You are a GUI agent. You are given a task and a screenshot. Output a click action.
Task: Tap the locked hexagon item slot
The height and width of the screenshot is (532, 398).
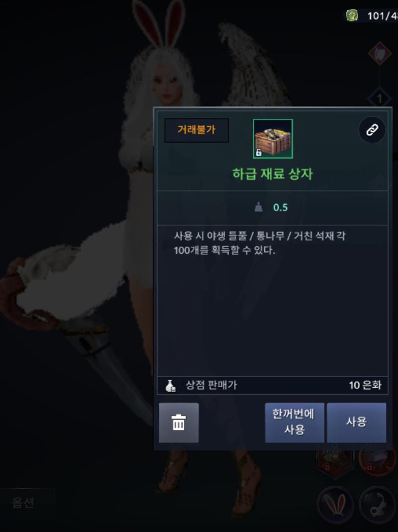pyautogui.click(x=336, y=463)
